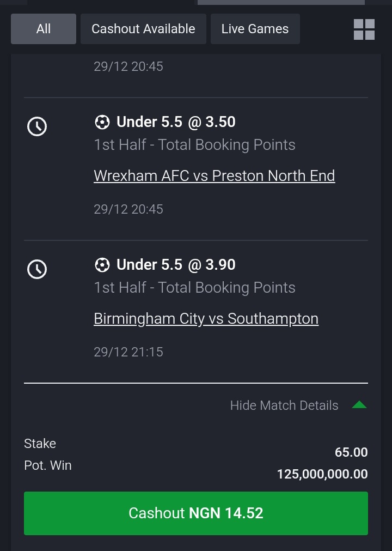Tap Wrexham's 1st Half Total Booking Points label
392x551 pixels.
(194, 145)
